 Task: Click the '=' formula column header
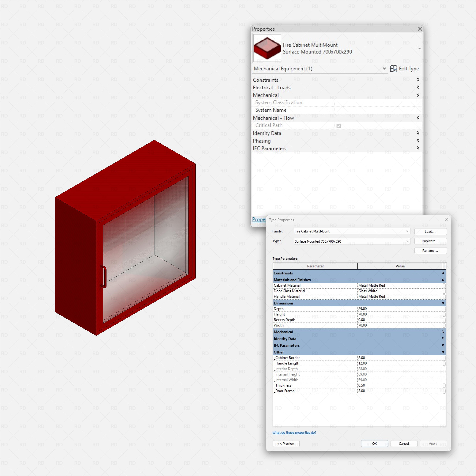(x=444, y=266)
